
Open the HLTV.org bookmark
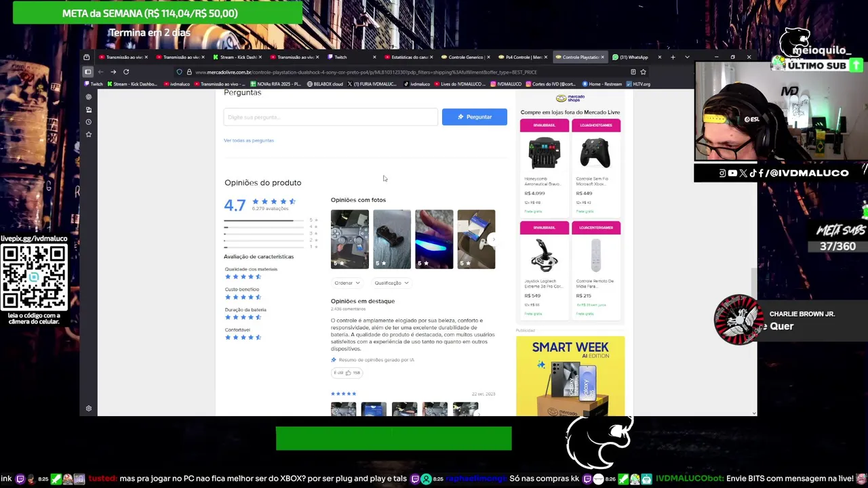click(x=637, y=84)
